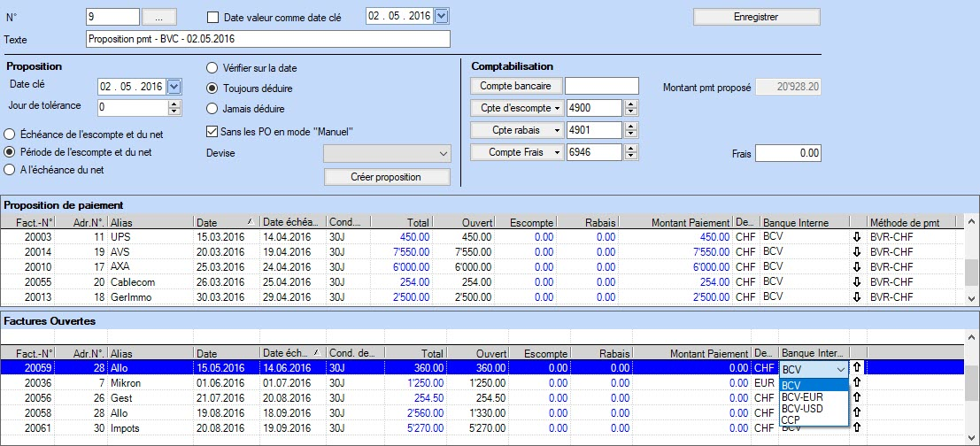980x446 pixels.
Task: Click the down arrow on the AXA row
Action: [856, 266]
